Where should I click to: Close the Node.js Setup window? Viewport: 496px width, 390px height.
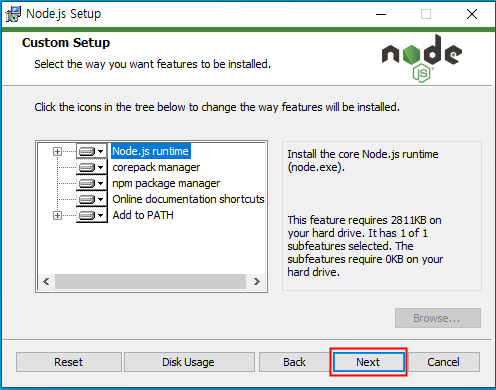[472, 14]
